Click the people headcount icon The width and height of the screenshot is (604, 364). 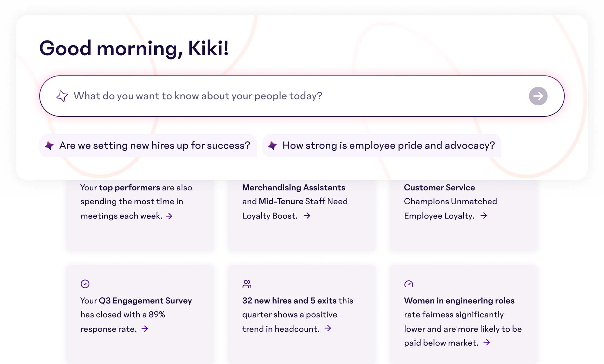point(247,284)
